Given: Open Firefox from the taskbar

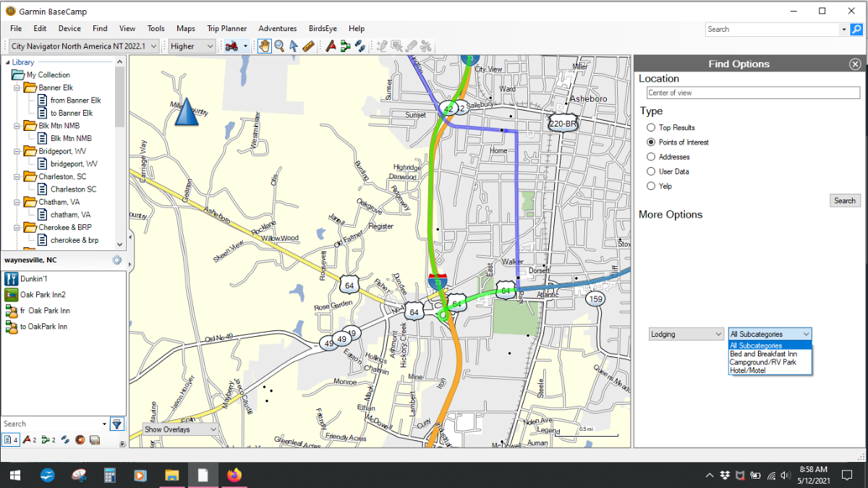Looking at the screenshot, I should [x=234, y=475].
